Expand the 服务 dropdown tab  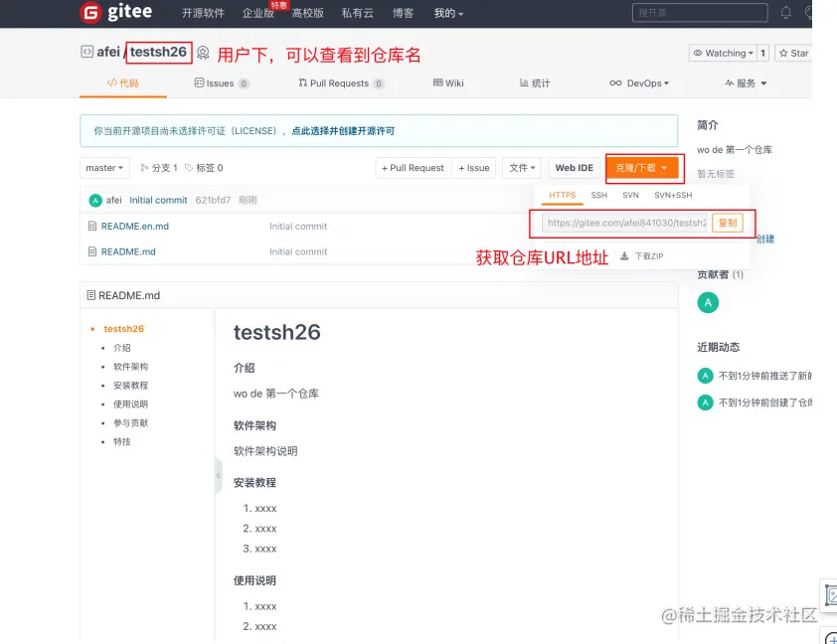(x=746, y=83)
